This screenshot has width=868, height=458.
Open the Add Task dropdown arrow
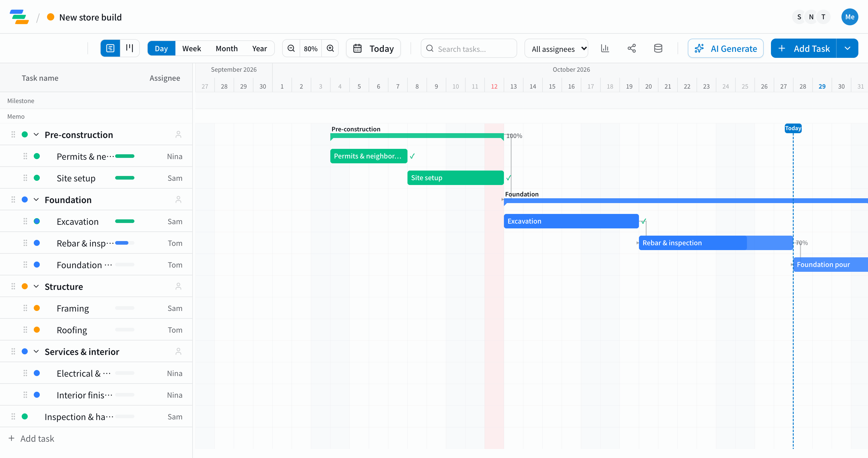(x=848, y=49)
